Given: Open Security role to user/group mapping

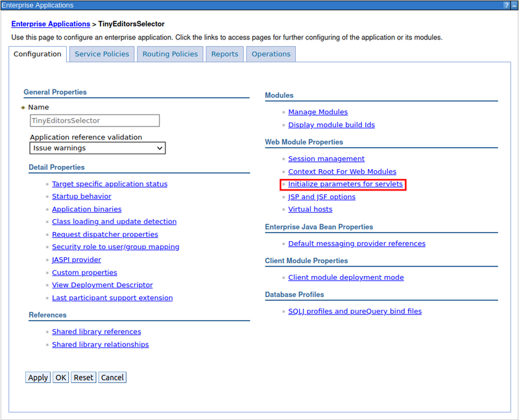Looking at the screenshot, I should click(115, 246).
